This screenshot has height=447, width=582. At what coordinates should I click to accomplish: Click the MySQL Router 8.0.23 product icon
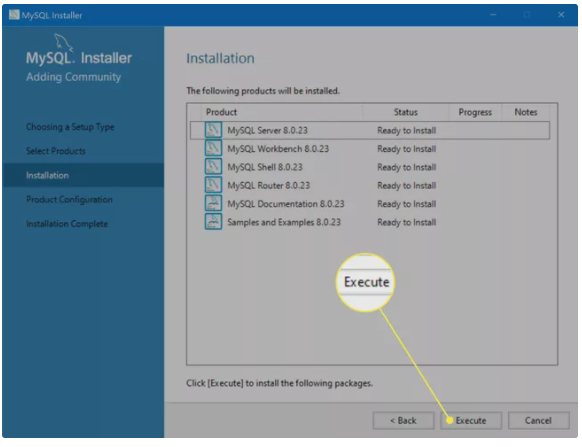[x=213, y=185]
